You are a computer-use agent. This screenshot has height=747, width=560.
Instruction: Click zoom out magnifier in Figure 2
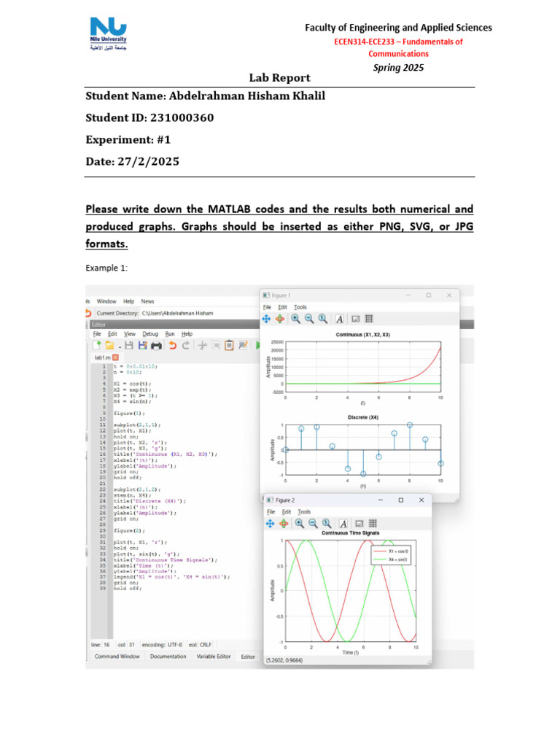point(313,524)
